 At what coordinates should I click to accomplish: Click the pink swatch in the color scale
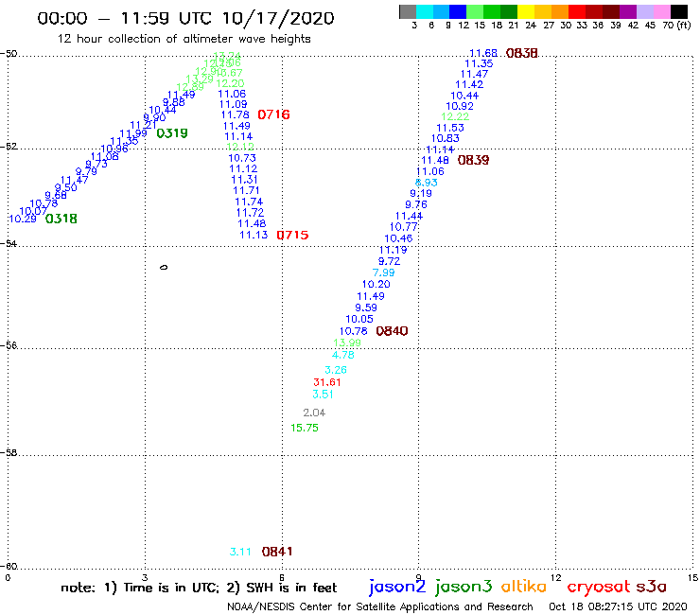click(662, 11)
